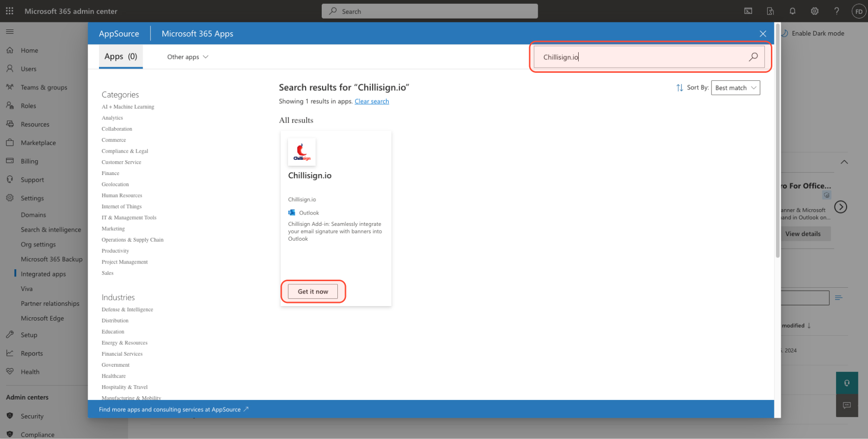Open the notifications bell icon
This screenshot has height=439, width=868.
point(792,11)
